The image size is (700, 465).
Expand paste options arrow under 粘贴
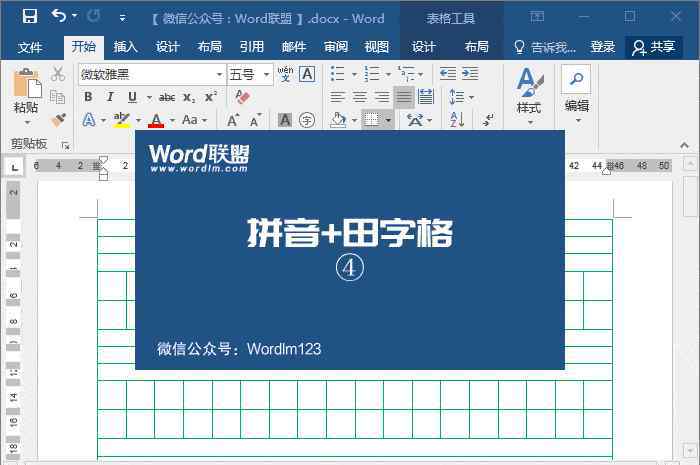point(27,122)
